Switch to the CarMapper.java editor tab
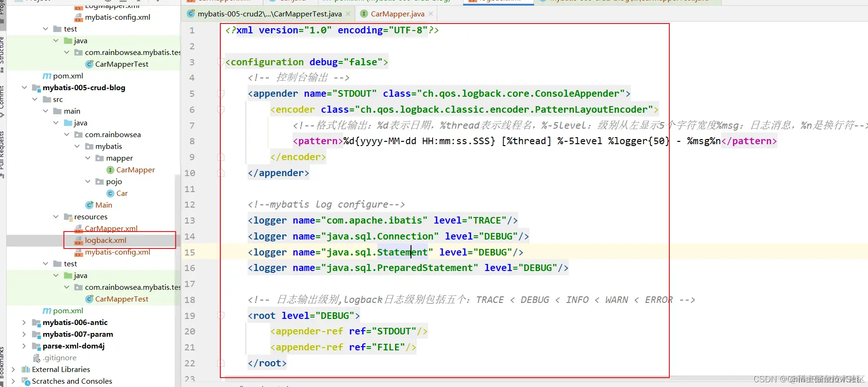 click(397, 14)
